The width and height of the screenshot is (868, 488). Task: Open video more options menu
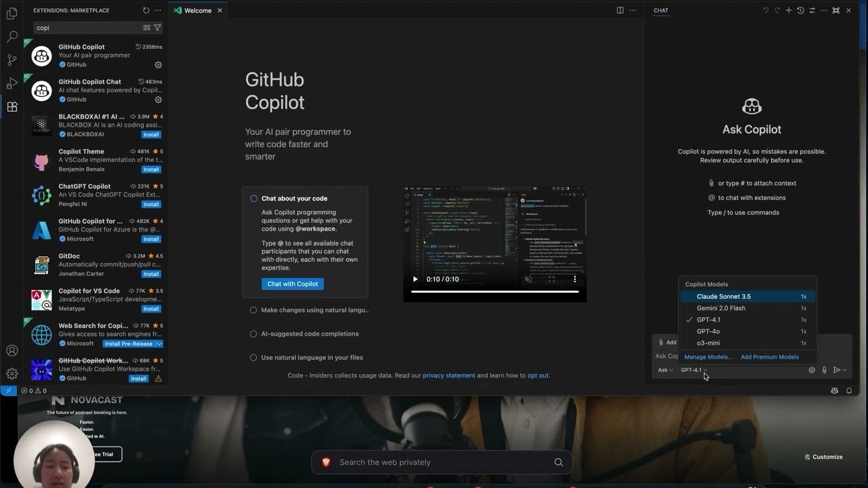pos(575,279)
